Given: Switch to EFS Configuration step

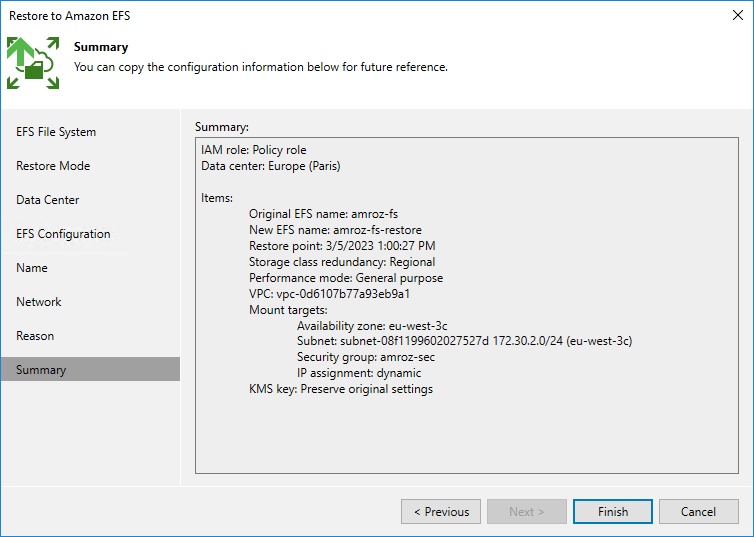Looking at the screenshot, I should (63, 234).
